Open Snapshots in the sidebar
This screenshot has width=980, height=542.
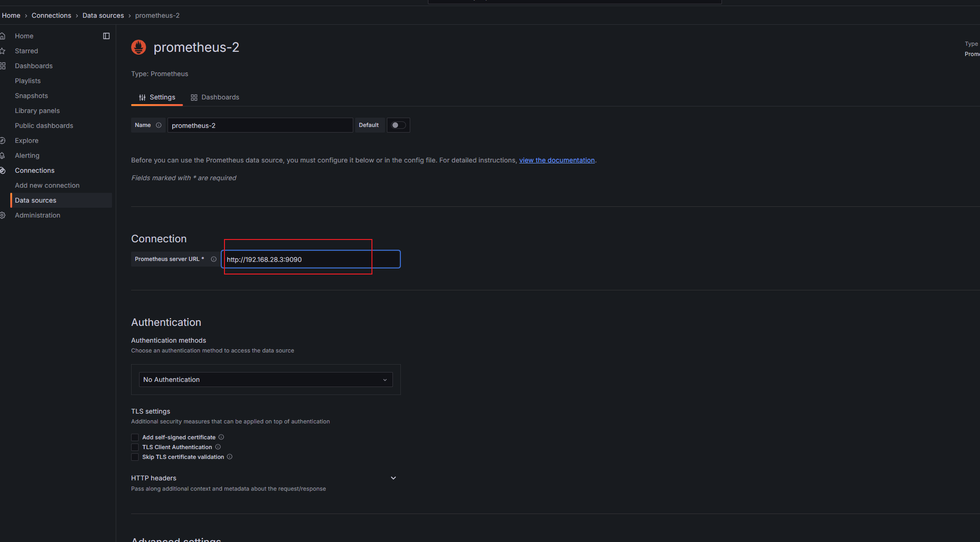pos(31,96)
